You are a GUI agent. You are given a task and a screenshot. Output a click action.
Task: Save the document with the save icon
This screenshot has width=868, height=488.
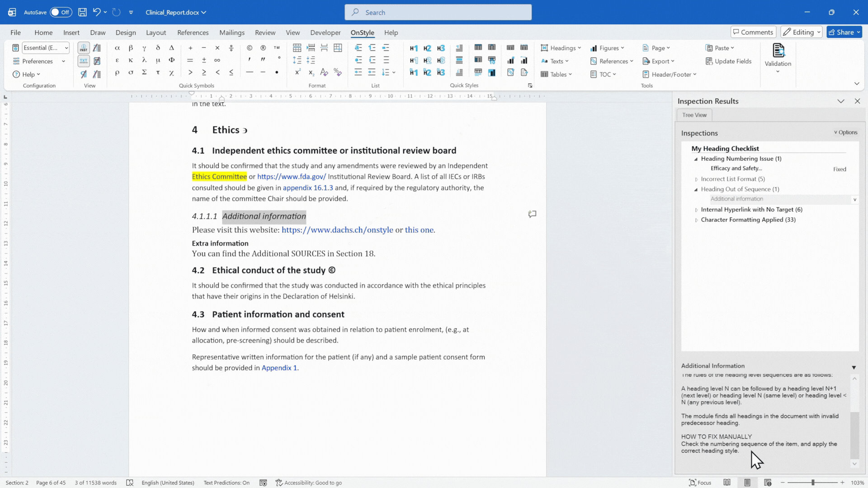point(82,12)
